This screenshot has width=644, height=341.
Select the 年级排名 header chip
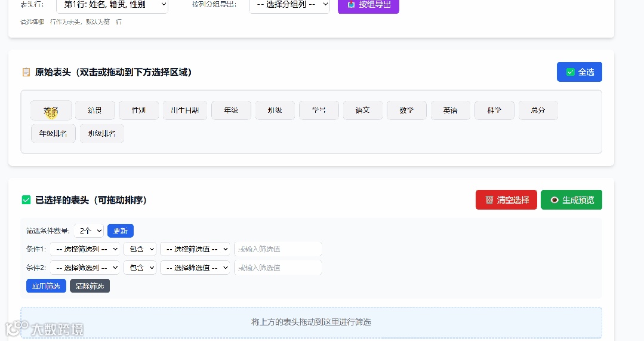pyautogui.click(x=53, y=134)
